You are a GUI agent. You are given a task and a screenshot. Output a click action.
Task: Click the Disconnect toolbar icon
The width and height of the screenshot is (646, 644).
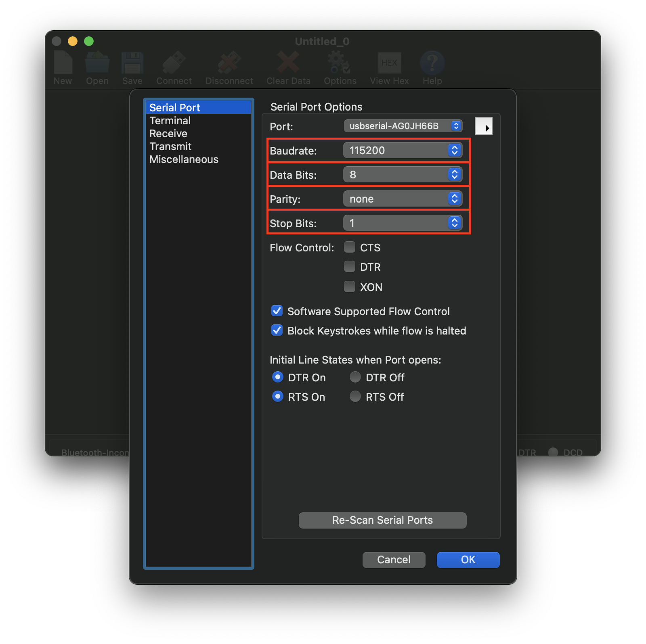pos(229,63)
